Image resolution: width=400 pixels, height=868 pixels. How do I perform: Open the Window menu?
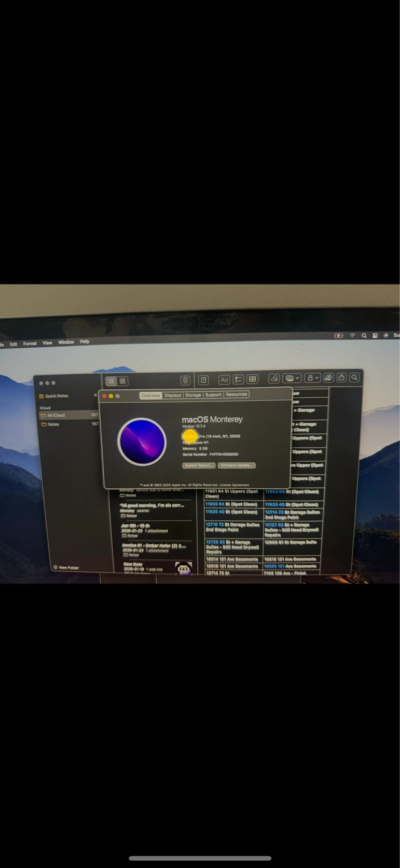tap(66, 342)
